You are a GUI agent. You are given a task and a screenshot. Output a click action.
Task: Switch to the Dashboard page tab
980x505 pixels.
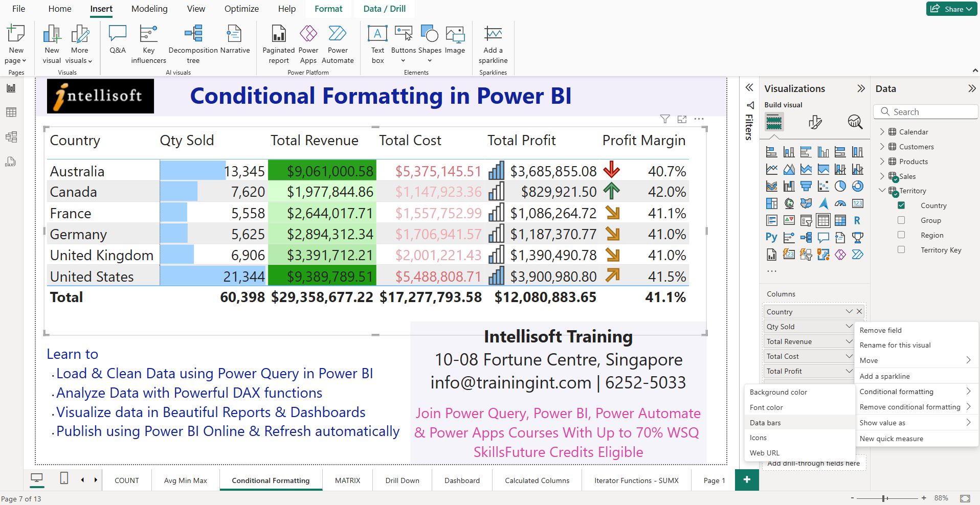point(462,480)
